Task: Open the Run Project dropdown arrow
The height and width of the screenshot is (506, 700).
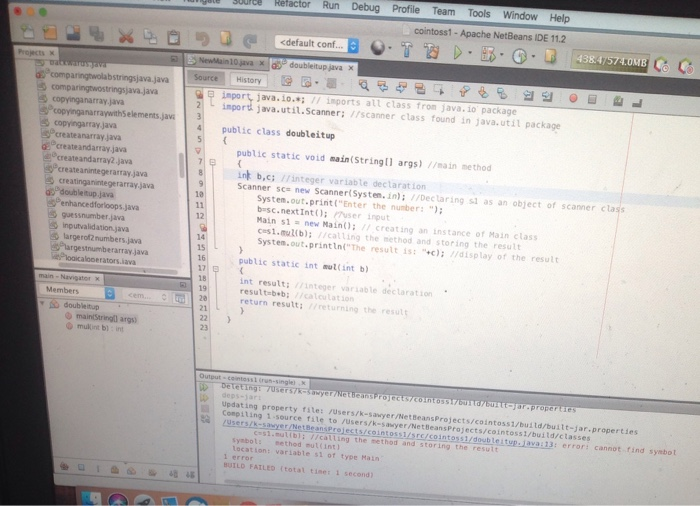Action: pyautogui.click(x=470, y=53)
